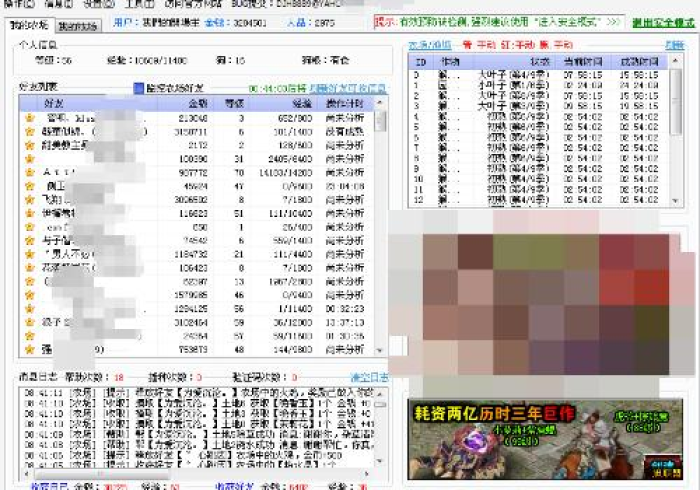The image size is (700, 490).
Task: Sort friend list by 操作计时 column header
Action: coord(345,104)
